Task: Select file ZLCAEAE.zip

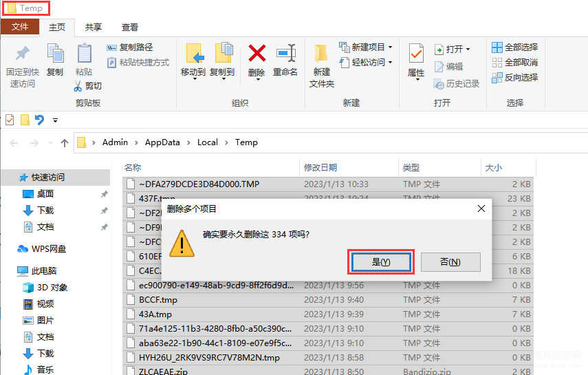Action: click(x=328, y=371)
